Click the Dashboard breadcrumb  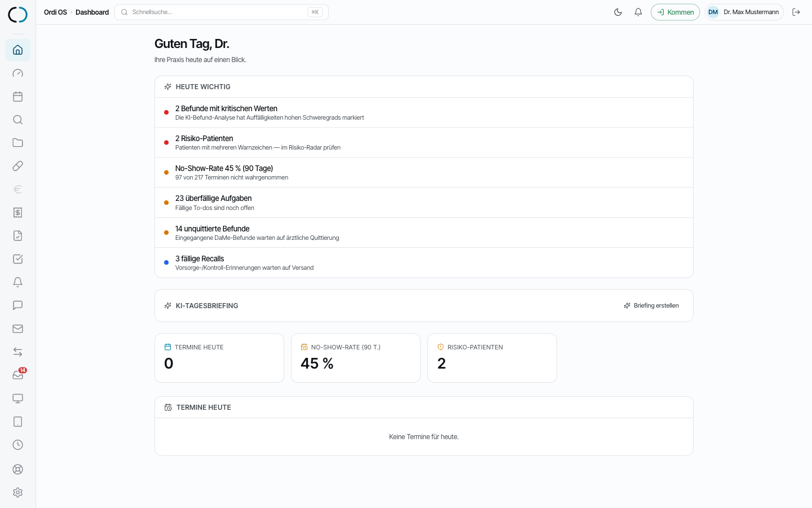92,12
